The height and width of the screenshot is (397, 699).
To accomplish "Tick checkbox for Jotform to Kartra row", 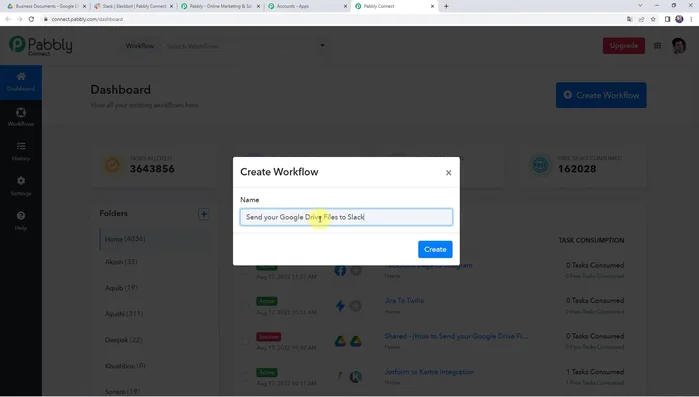I will 246,377.
